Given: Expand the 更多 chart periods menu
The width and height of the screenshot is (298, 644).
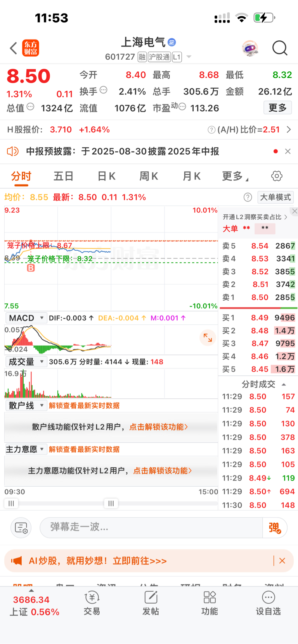Looking at the screenshot, I should coord(235,176).
